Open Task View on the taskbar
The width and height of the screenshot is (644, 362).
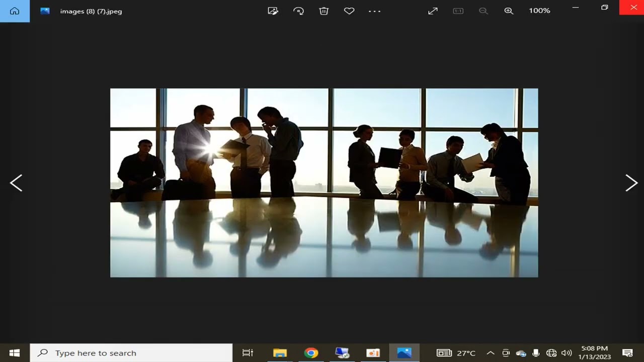click(248, 353)
